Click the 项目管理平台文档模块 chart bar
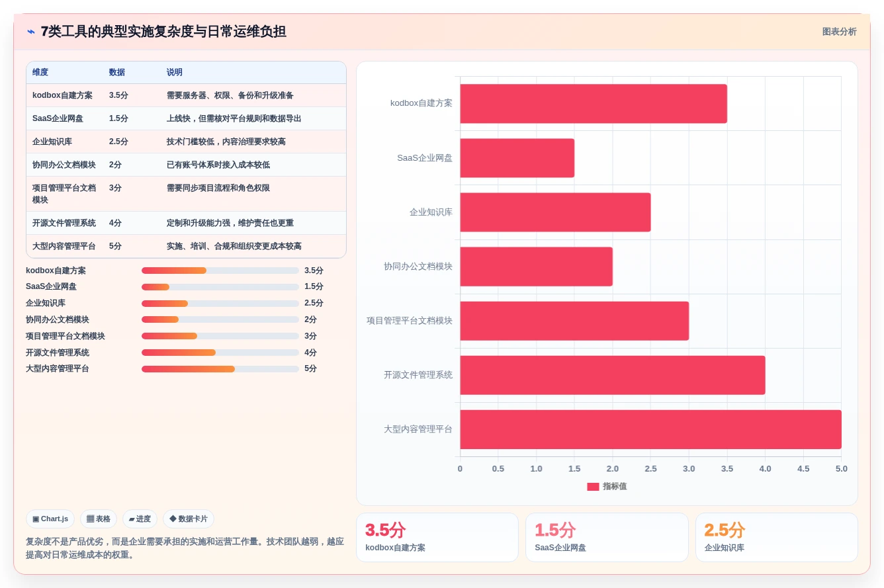This screenshot has height=588, width=884. (574, 321)
